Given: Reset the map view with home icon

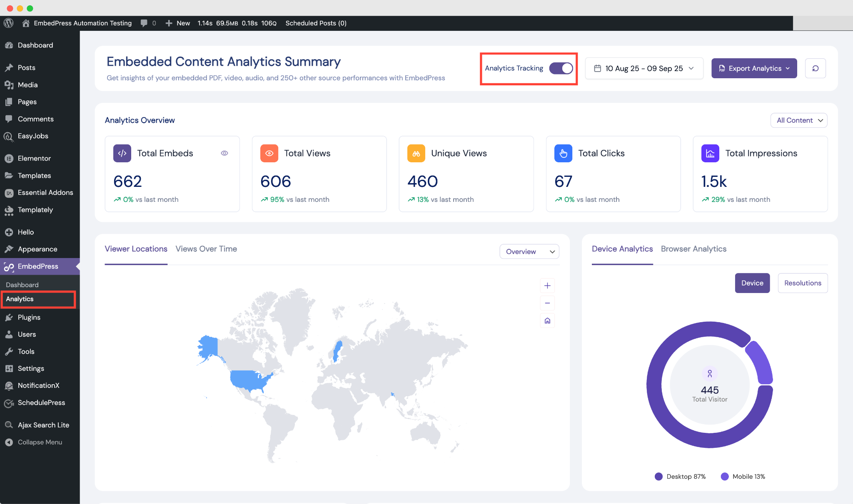Looking at the screenshot, I should [x=547, y=320].
